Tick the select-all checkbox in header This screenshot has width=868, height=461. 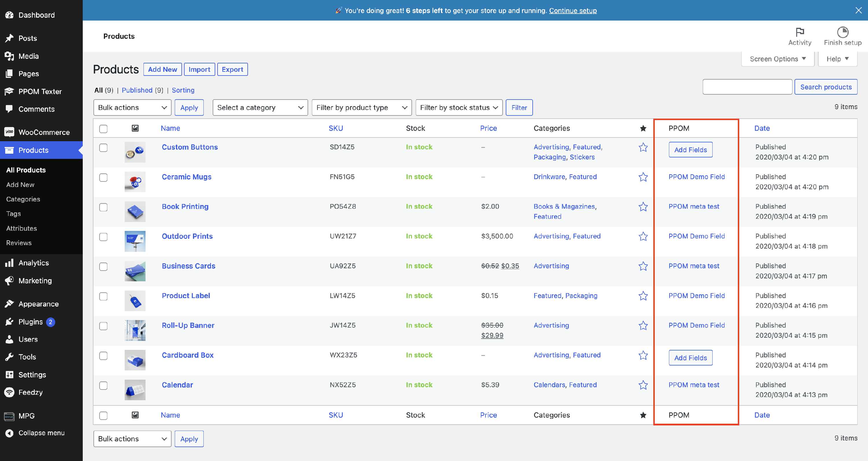[104, 129]
